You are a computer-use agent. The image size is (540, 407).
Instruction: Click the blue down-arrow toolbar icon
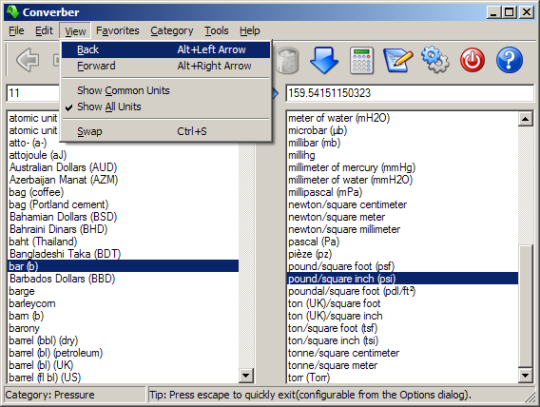pyautogui.click(x=324, y=60)
